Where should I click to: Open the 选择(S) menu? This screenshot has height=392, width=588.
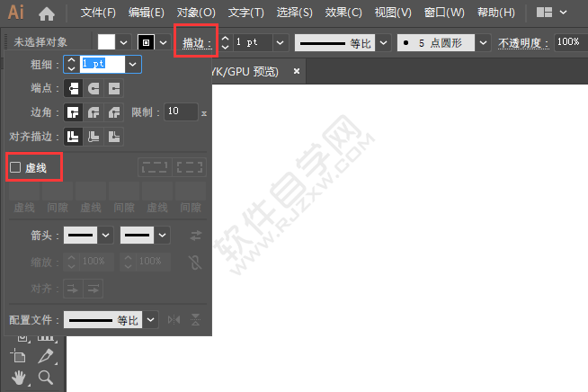(294, 13)
